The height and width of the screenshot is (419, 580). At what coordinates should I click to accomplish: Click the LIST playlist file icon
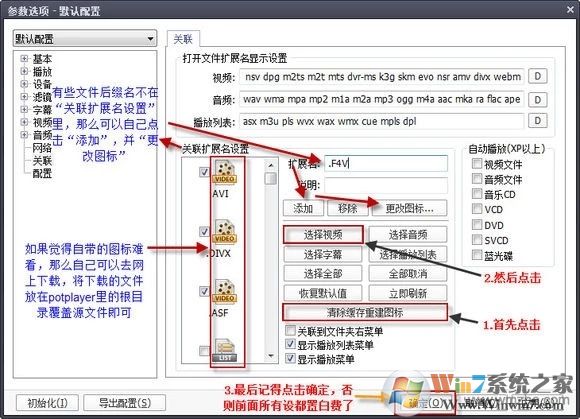224,351
